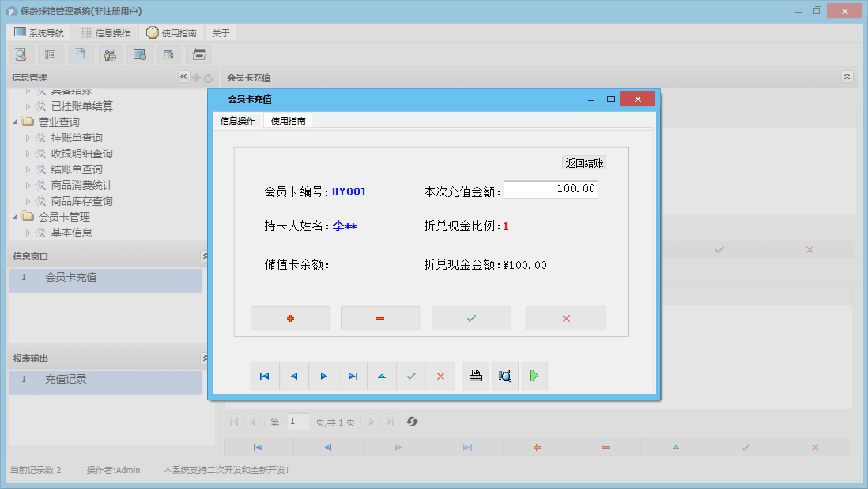Confirm with the green check in the navigator
The image size is (868, 489).
410,376
